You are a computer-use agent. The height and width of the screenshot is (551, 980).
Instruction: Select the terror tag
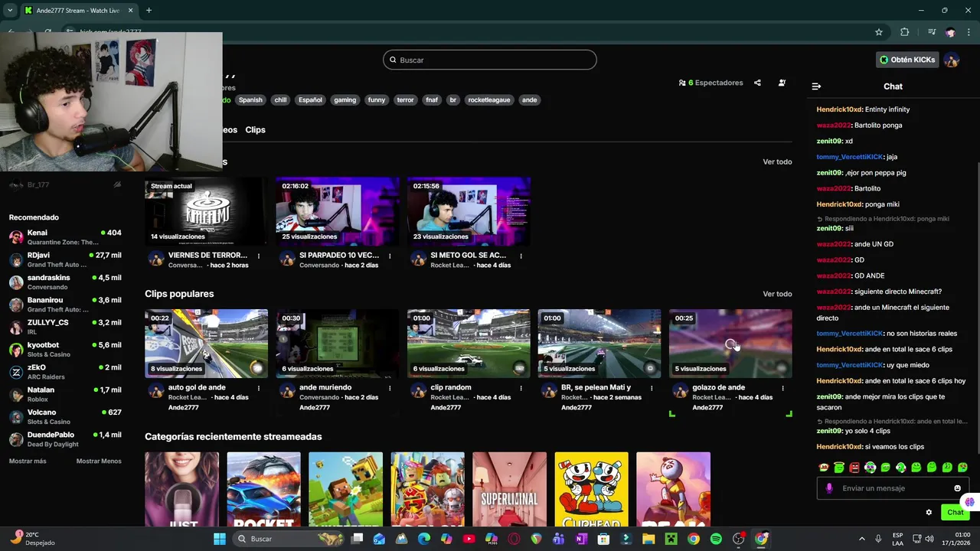point(405,100)
